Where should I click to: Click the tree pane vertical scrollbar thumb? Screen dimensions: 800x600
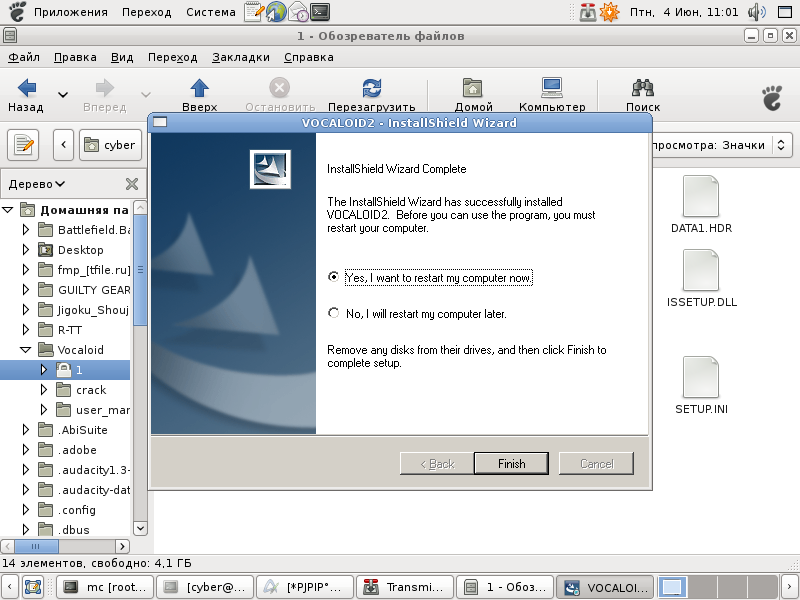click(x=140, y=269)
